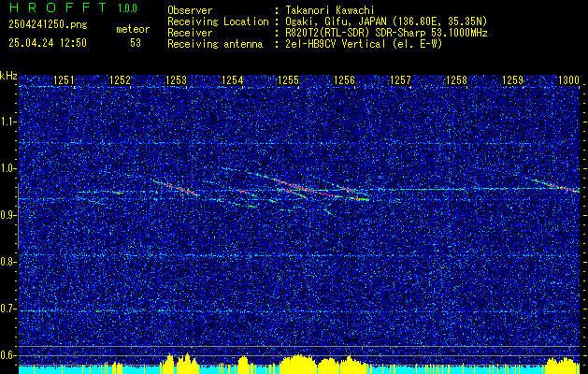The image size is (588, 374).
Task: Click time marker 1257
Action: coord(400,79)
